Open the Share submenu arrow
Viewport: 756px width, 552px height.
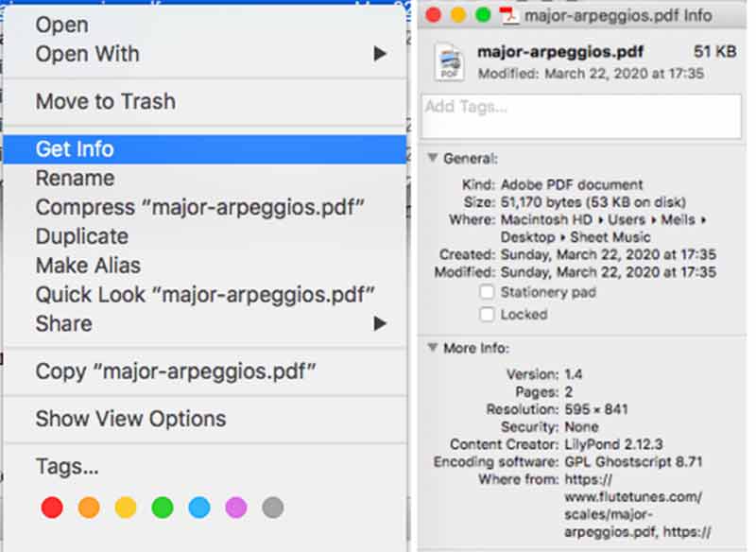(x=381, y=323)
